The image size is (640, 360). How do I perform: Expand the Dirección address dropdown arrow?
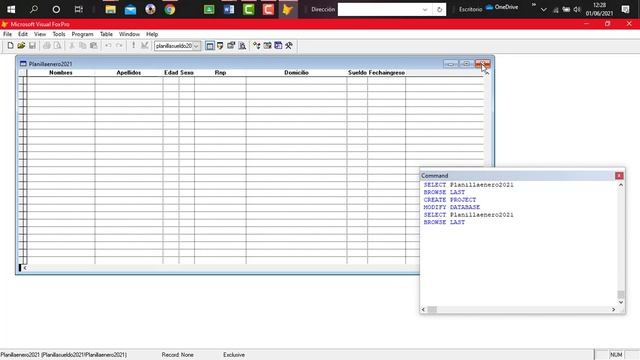[x=425, y=9]
